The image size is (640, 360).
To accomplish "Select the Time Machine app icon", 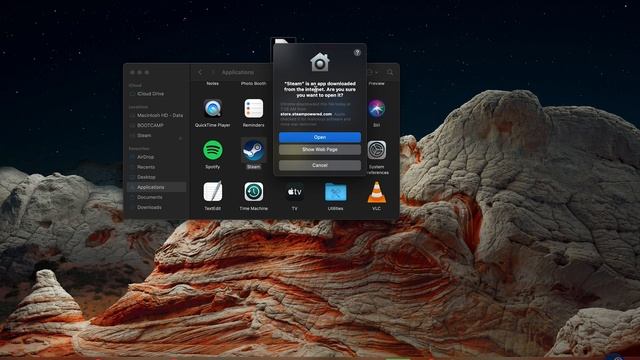I will (x=253, y=192).
